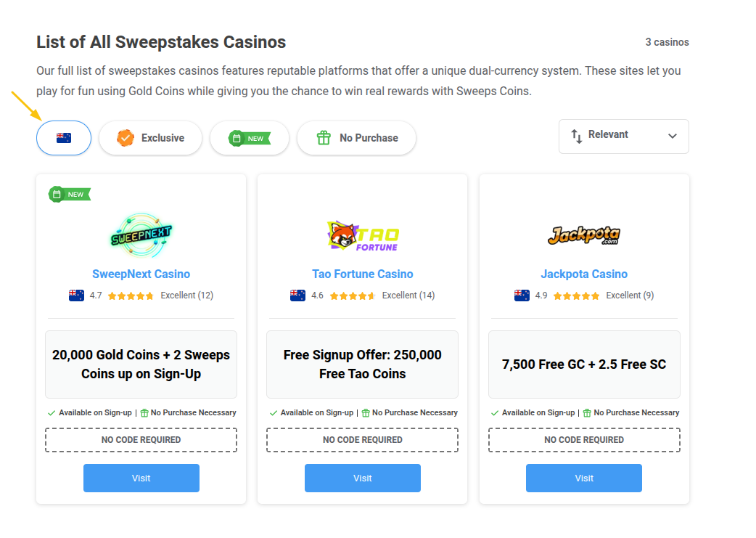Toggle the No Purchase filter
This screenshot has width=756, height=538.
(x=356, y=137)
